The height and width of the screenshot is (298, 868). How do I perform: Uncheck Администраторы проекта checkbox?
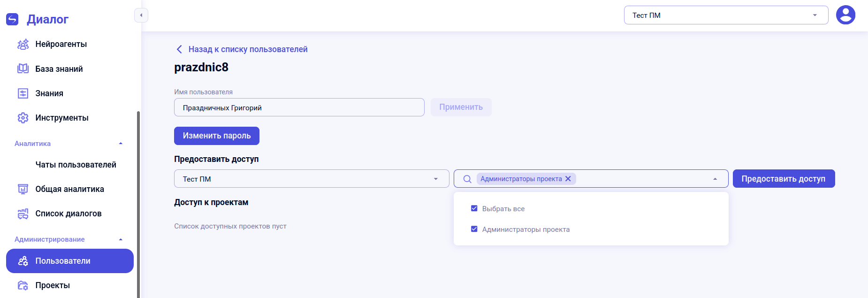[474, 229]
